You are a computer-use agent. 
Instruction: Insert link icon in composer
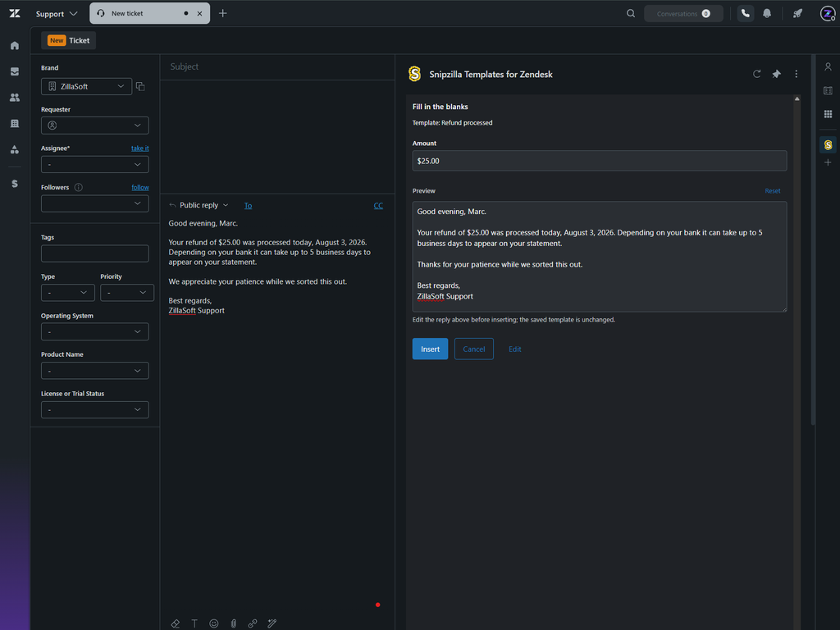253,623
